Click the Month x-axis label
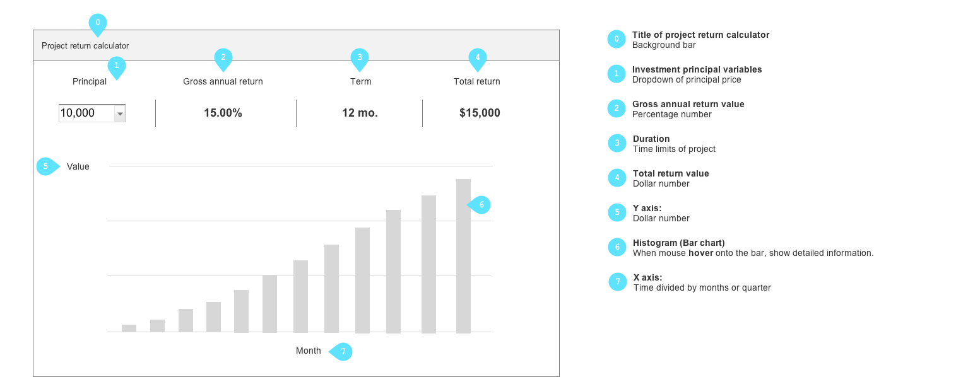The image size is (980, 377). click(309, 351)
